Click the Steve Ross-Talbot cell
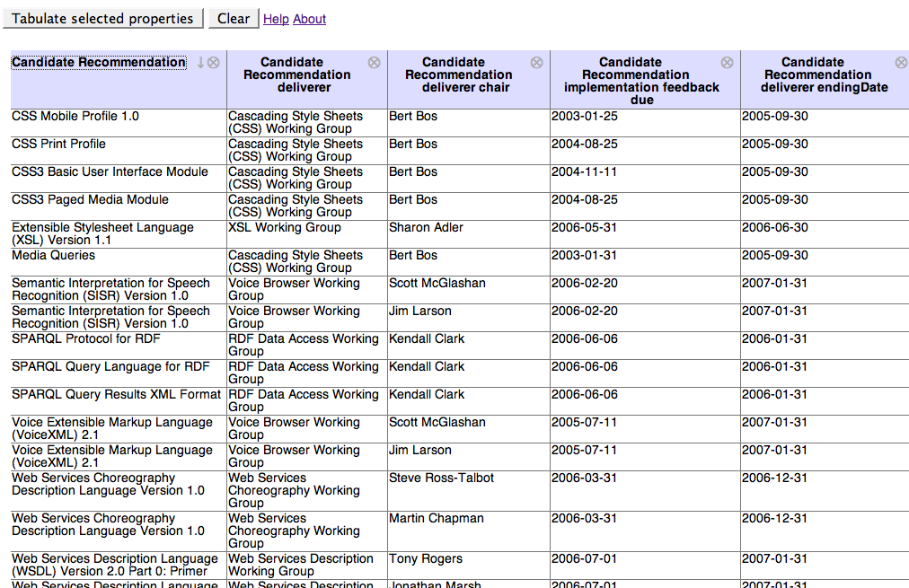Screen dimensions: 909x588 click(441, 478)
